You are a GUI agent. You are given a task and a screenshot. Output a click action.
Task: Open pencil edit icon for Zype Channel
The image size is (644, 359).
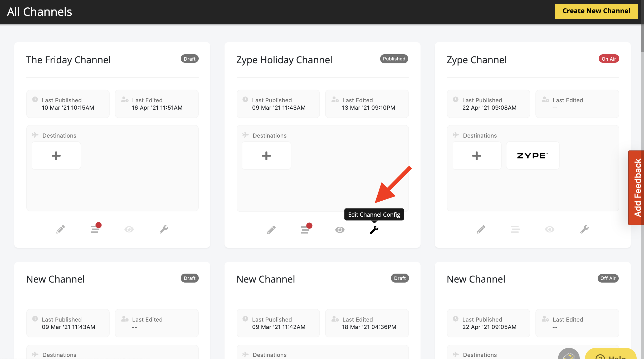(481, 229)
